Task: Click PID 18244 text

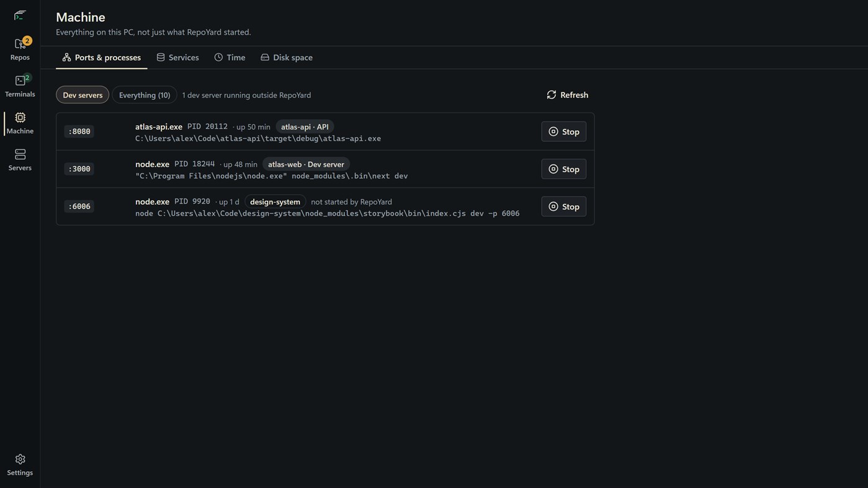Action: (x=194, y=164)
